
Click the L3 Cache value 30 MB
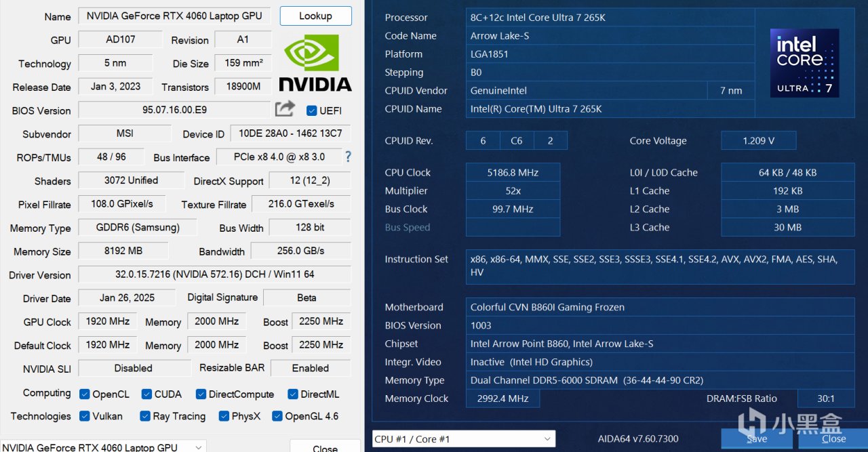[787, 228]
